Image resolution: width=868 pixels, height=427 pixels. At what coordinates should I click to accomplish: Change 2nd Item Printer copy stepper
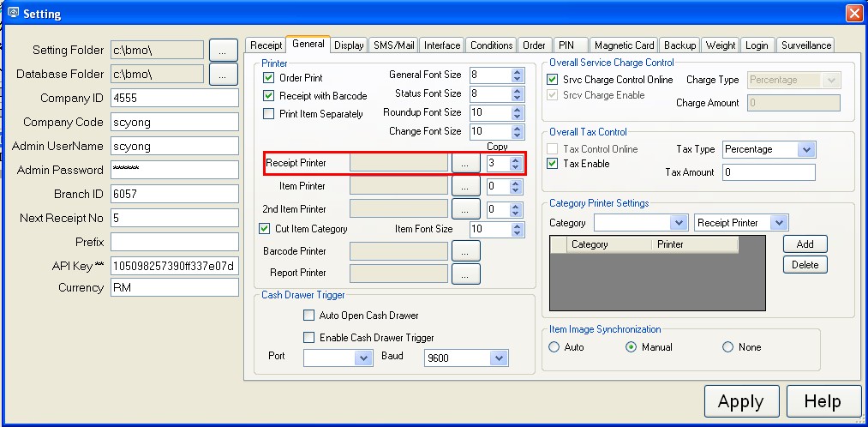515,209
